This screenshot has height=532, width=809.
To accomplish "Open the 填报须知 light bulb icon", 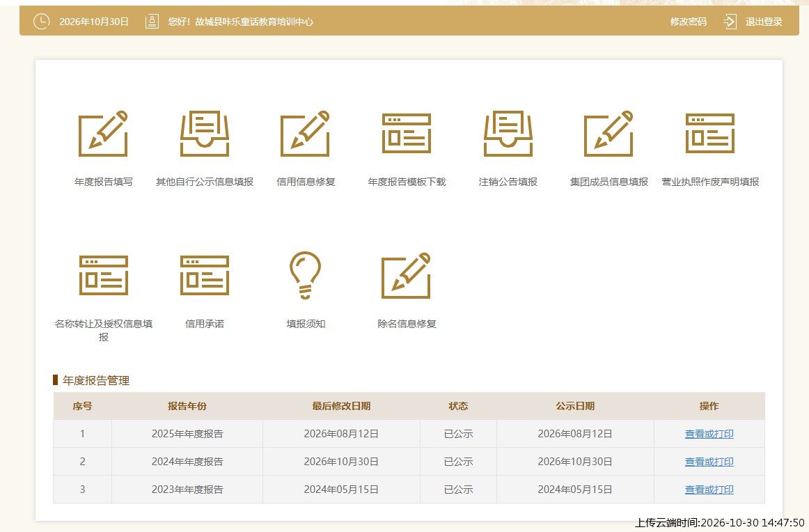I will tap(306, 275).
